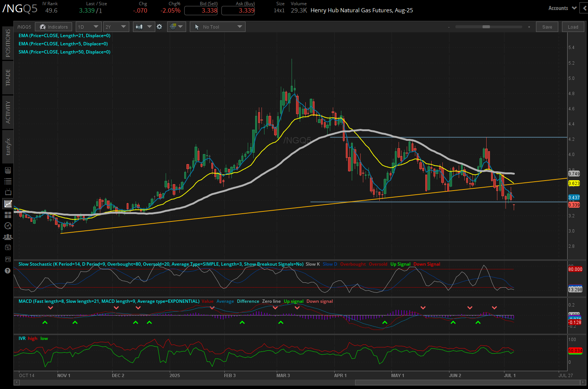The width and height of the screenshot is (588, 389).
Task: Click the IVR high legend label
Action: point(33,338)
